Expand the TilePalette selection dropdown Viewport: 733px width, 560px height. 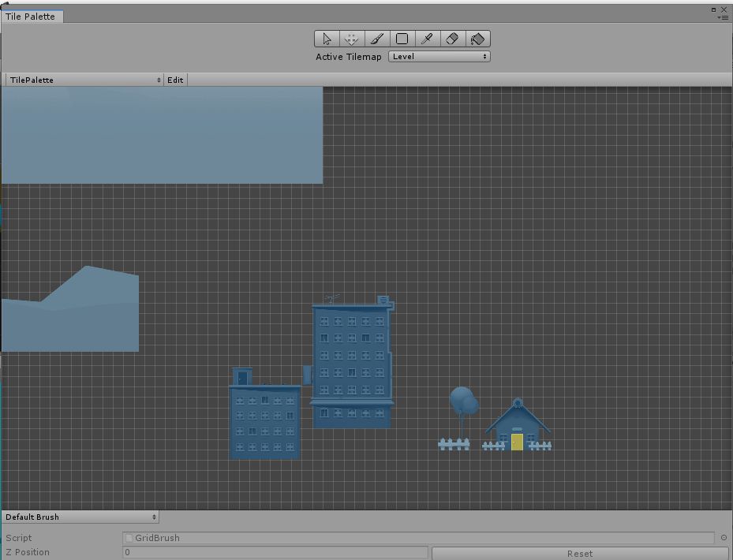tap(84, 80)
